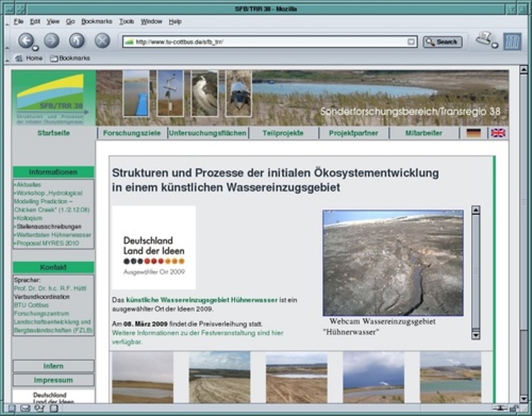Click the last landscape photo in the bottom row
This screenshot has width=532, height=416.
pos(450,377)
